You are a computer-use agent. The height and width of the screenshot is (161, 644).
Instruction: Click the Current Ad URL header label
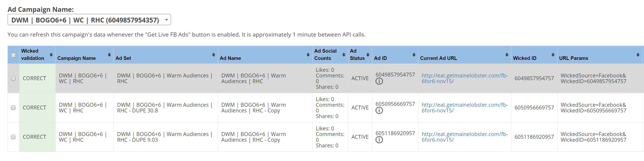pos(438,58)
